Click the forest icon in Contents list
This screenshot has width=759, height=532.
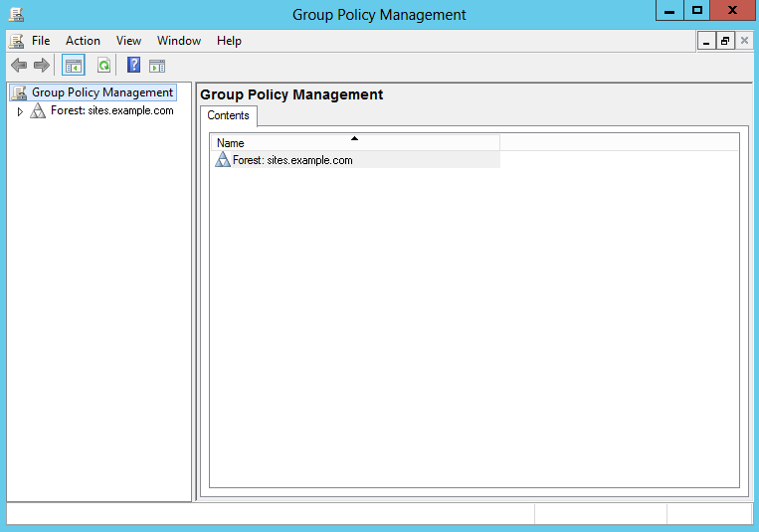click(223, 160)
